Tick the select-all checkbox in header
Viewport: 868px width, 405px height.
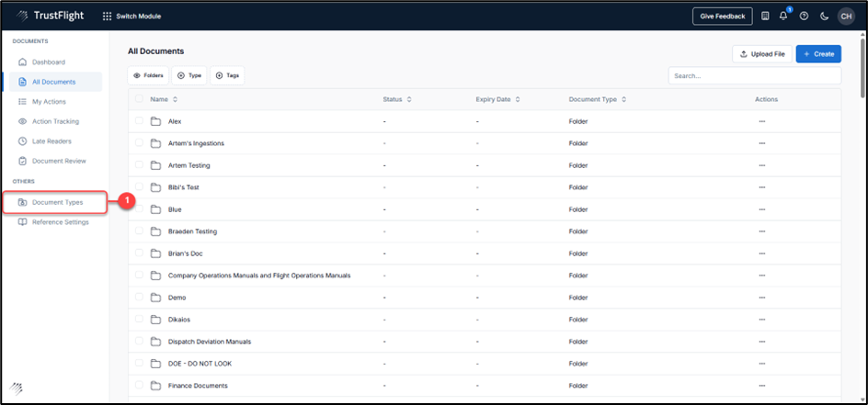[x=139, y=99]
